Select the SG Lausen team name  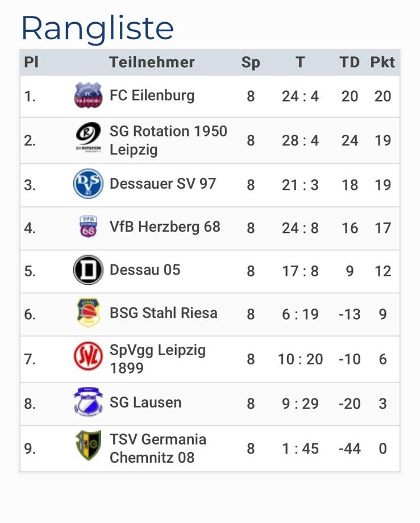click(145, 402)
